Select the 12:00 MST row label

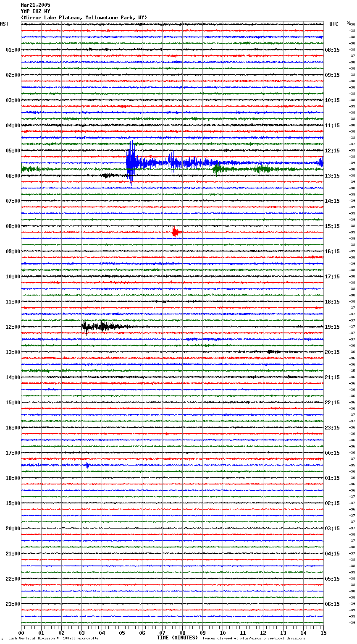tap(13, 327)
